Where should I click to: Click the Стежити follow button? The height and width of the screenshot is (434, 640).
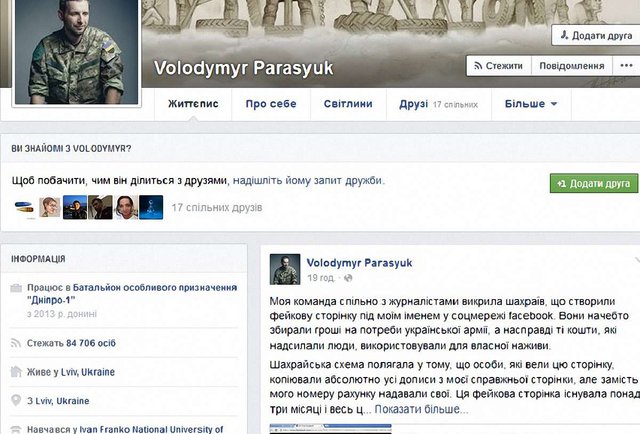coord(499,66)
